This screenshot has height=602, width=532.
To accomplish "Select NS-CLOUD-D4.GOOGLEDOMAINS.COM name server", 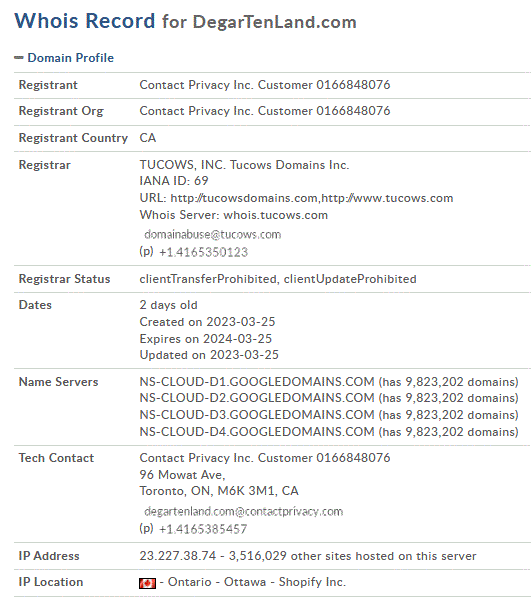I will [257, 432].
